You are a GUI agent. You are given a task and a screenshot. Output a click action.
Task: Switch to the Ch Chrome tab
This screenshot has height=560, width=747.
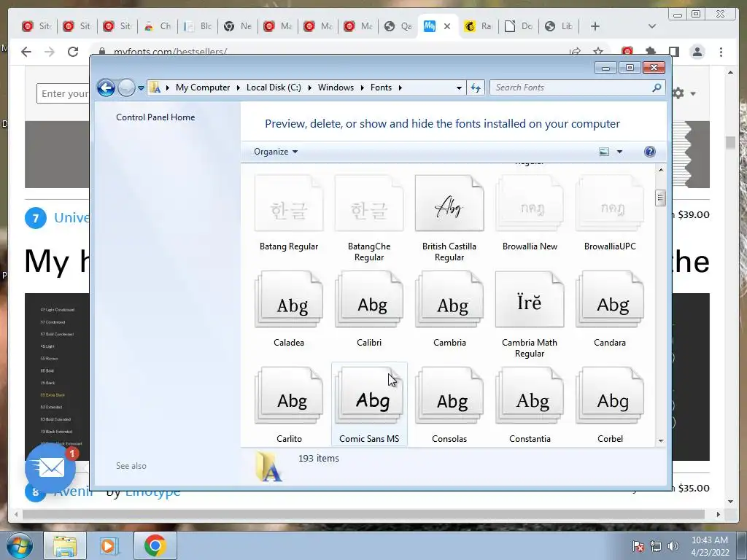click(x=158, y=26)
